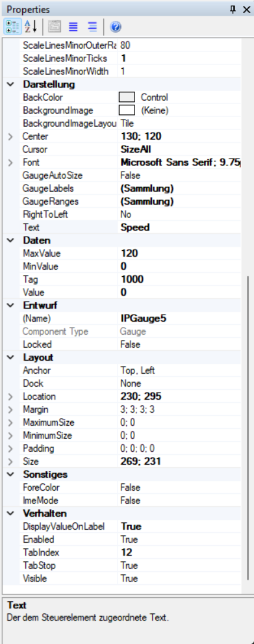Click the BackColor Control color swatch
The image size is (254, 644).
127,97
